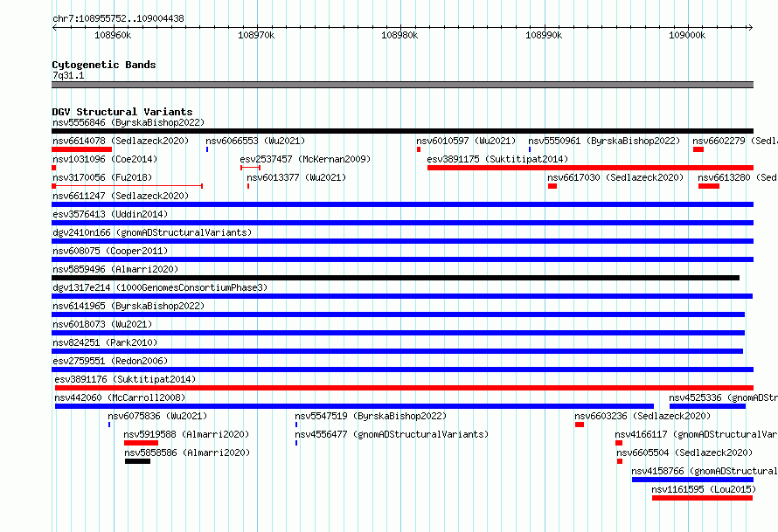Screen dimensions: 778x532
Task: Click the nsv5556846 (ByrskaBishop2022) label
Action: pos(129,122)
